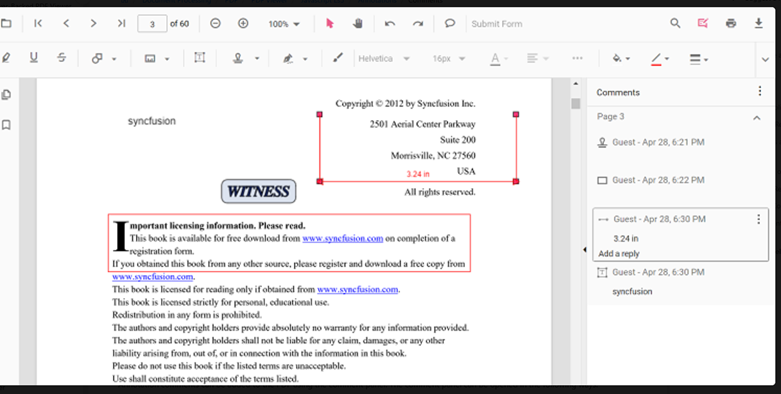Jump to the last page
This screenshot has height=394, width=781.
click(121, 23)
